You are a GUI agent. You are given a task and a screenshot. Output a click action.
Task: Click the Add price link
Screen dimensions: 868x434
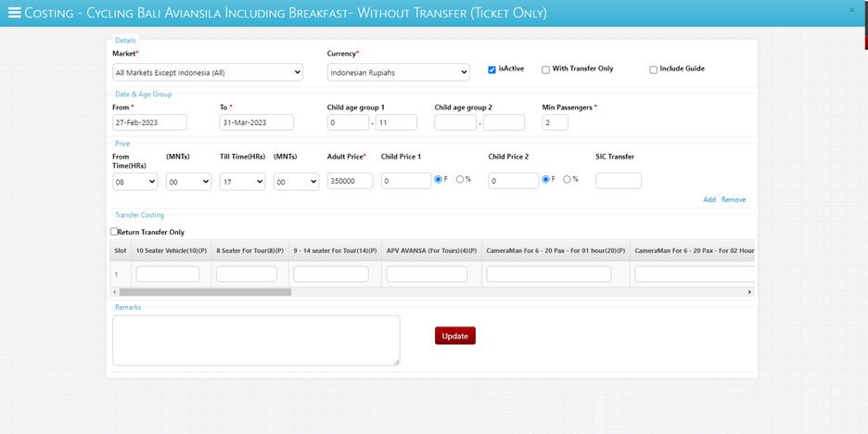708,199
